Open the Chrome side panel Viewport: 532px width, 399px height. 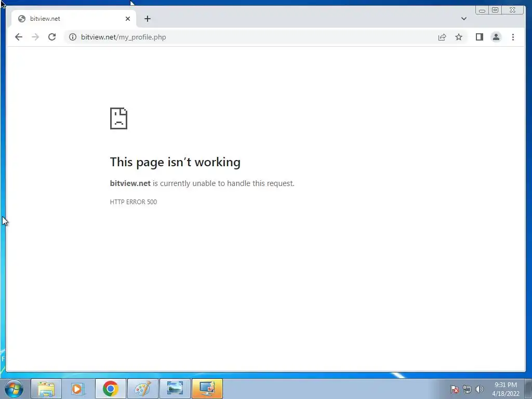479,37
